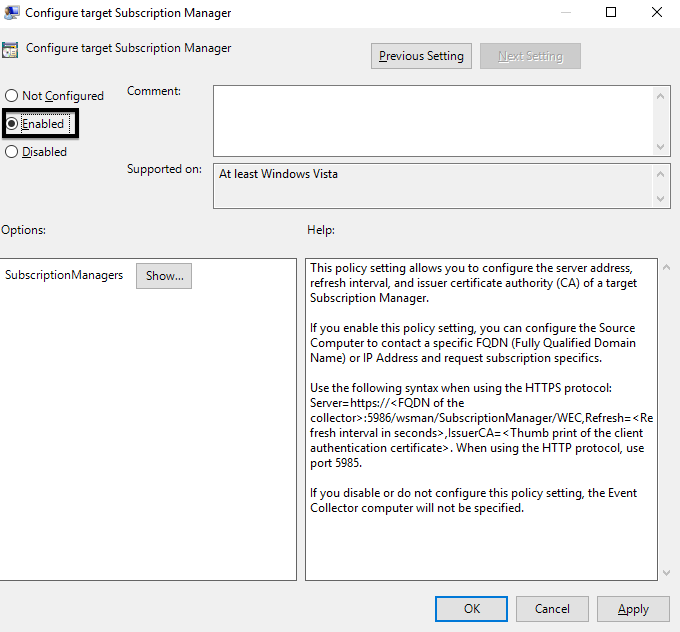Click the policy setting icon beside the heading
Viewport: 680px width, 632px height.
(10, 50)
